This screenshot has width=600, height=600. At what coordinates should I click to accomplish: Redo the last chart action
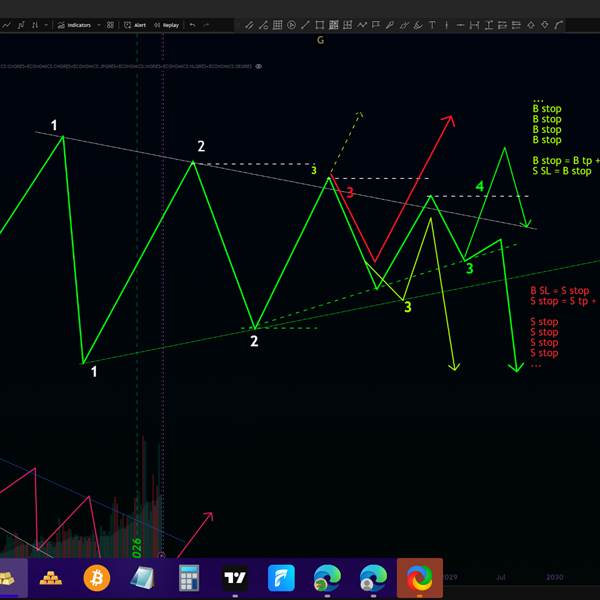pyautogui.click(x=206, y=25)
